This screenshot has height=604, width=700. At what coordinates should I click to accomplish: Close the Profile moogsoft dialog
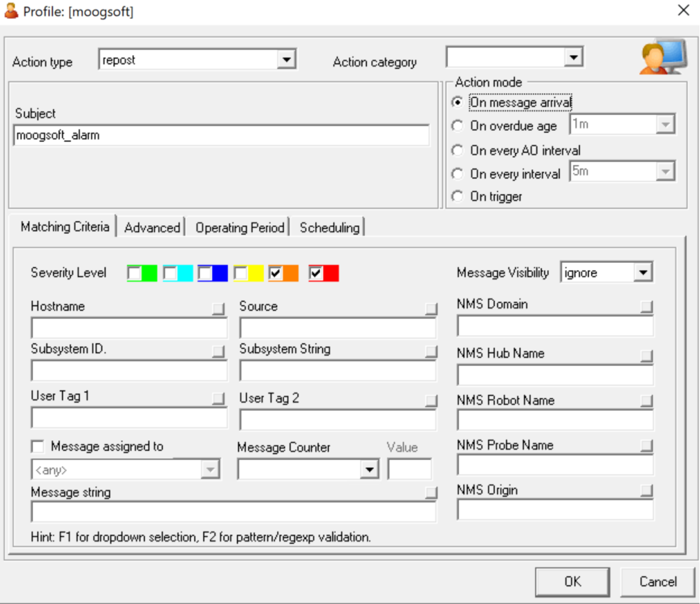click(683, 10)
